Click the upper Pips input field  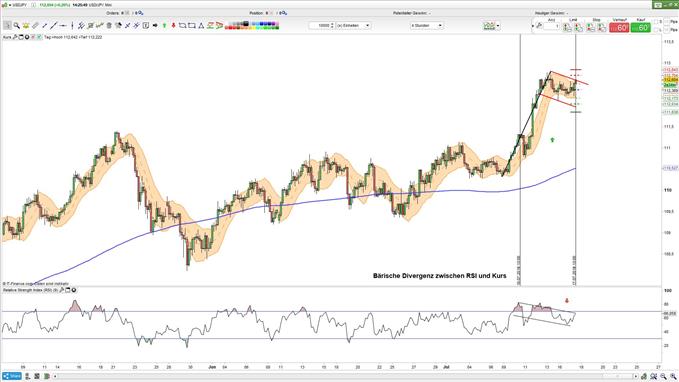666,21
